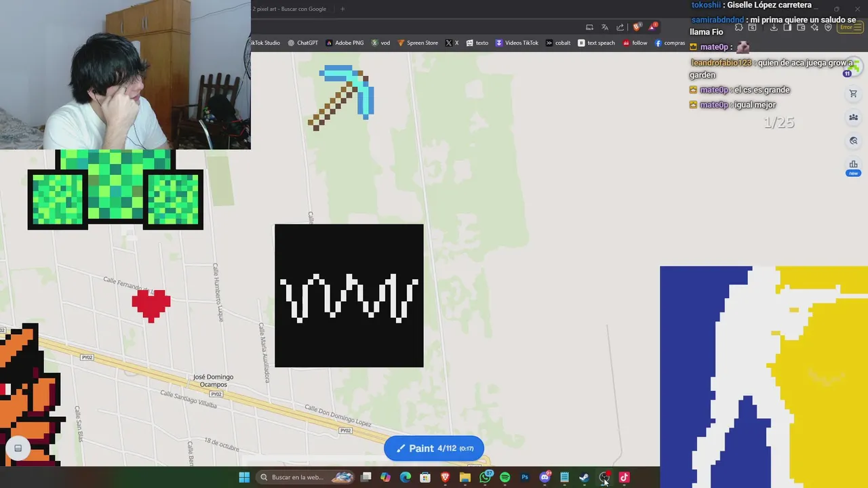Click the map search globe icon
868x488 pixels.
point(853,141)
